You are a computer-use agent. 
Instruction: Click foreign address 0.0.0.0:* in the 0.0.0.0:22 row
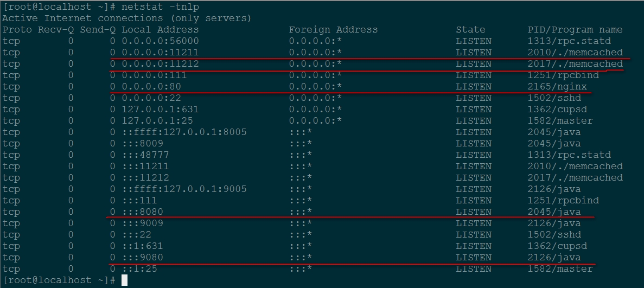tap(315, 98)
